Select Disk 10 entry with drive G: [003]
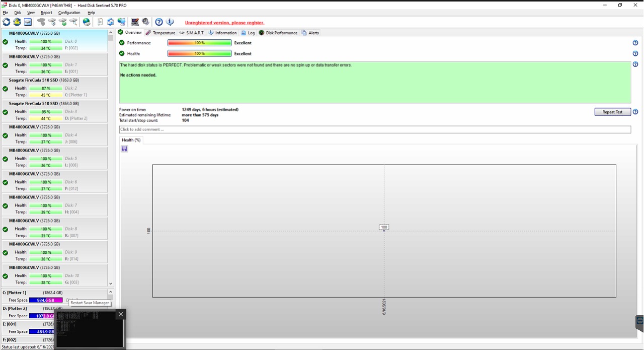This screenshot has height=350, width=644. 54,275
